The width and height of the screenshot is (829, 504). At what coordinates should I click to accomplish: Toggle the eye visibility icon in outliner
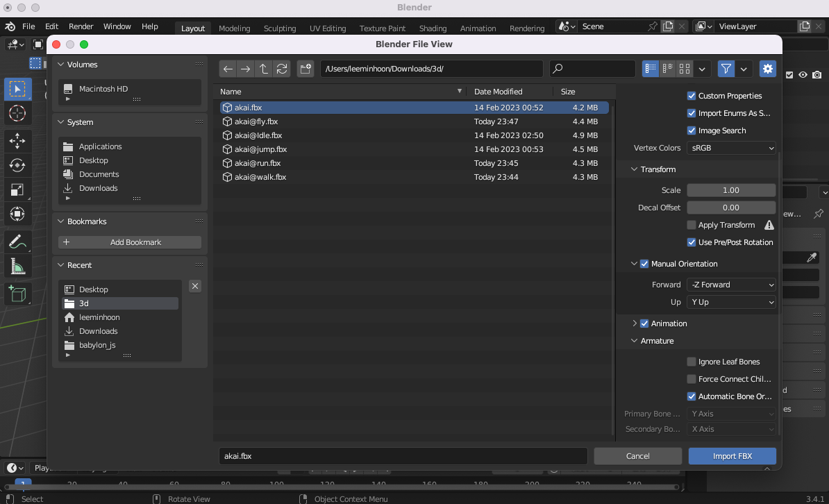tap(803, 74)
